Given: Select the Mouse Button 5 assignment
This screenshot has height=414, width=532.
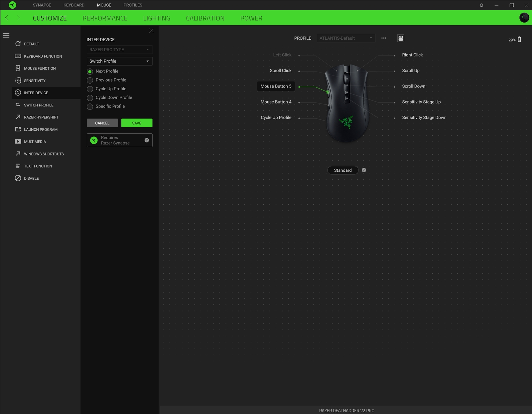Looking at the screenshot, I should (x=276, y=86).
